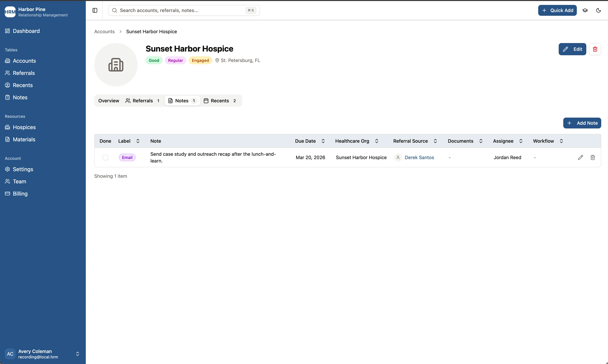Screen dimensions: 608x364
Task: Switch to the Recents tab
Action: [220, 100]
